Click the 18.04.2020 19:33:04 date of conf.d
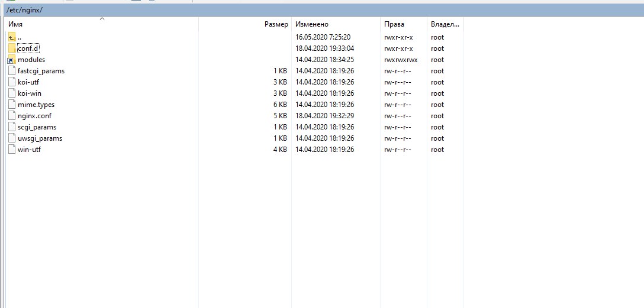Viewport: 644px width, 308px height. point(324,48)
